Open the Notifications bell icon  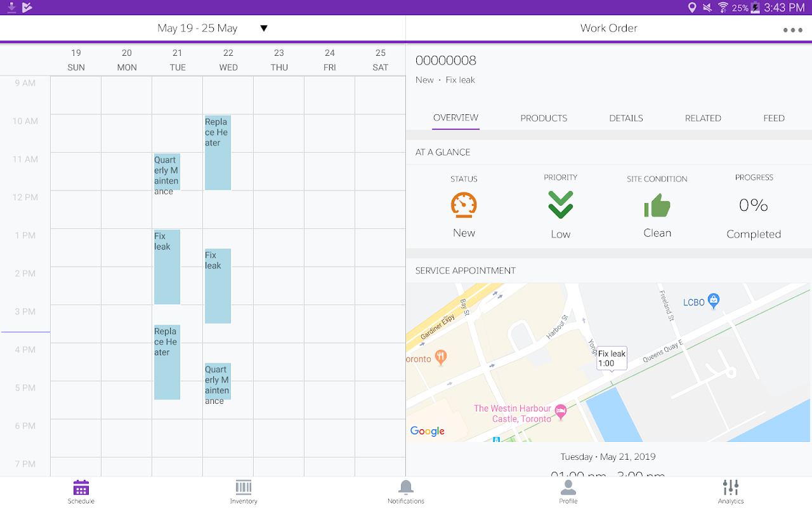tap(406, 488)
